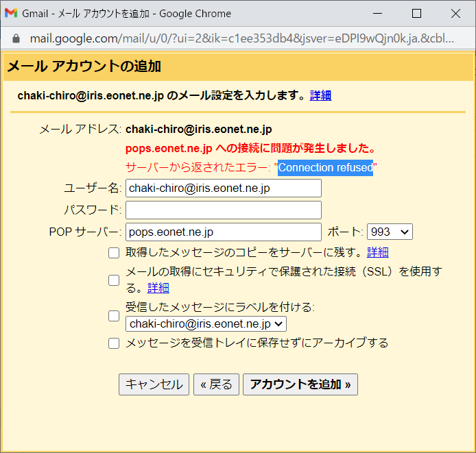
Task: Open 詳細 link next to mail settings heading
Action: (x=320, y=95)
